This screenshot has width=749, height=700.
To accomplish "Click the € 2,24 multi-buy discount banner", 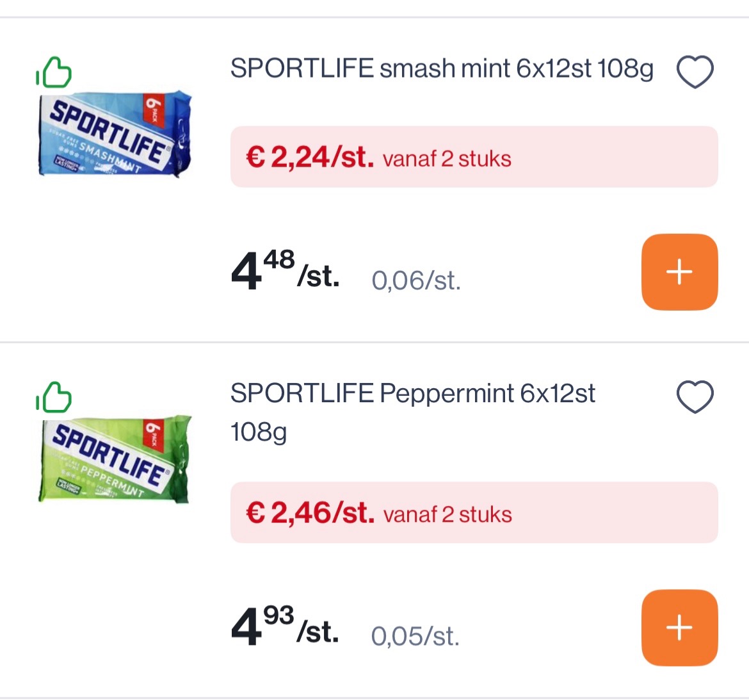I will pyautogui.click(x=474, y=158).
